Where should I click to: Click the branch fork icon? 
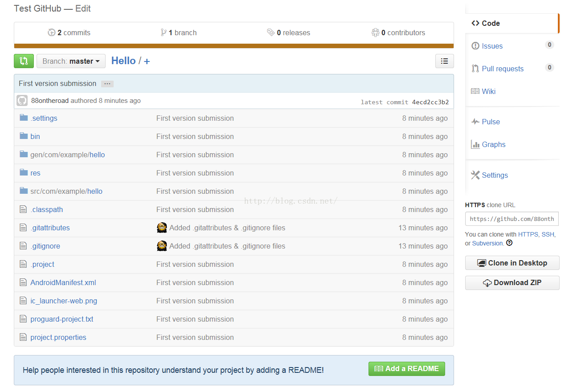click(x=164, y=33)
